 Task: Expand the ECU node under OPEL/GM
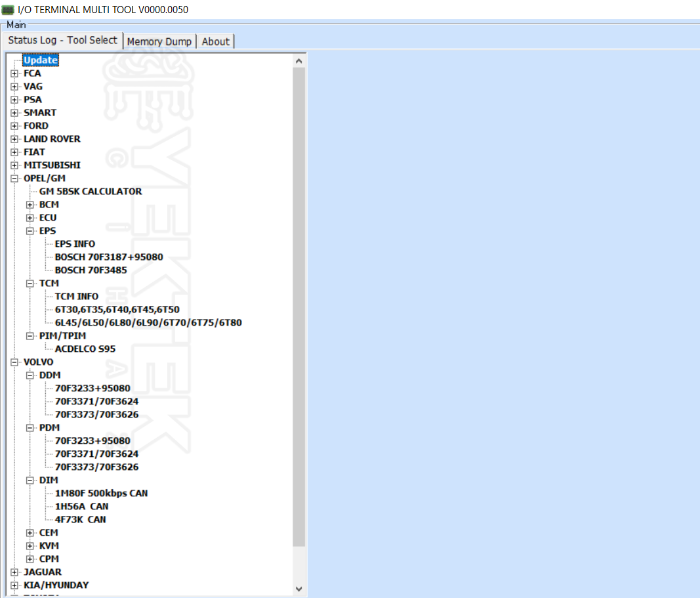point(30,218)
